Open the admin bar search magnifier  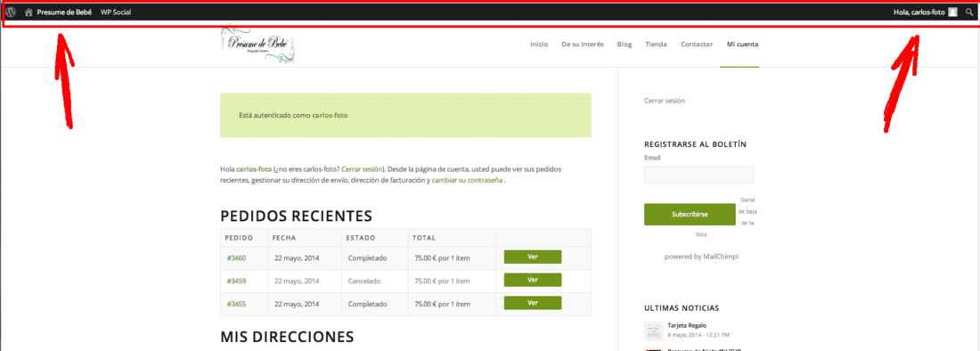tap(968, 12)
